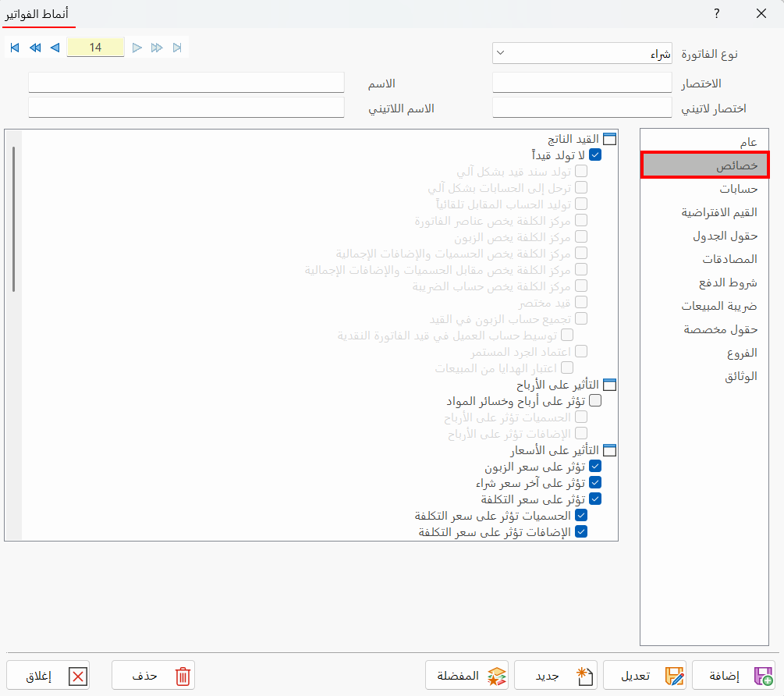Uncheck الحسميات تؤثر على سعر التكلفة
The width and height of the screenshot is (784, 696).
pos(581,515)
